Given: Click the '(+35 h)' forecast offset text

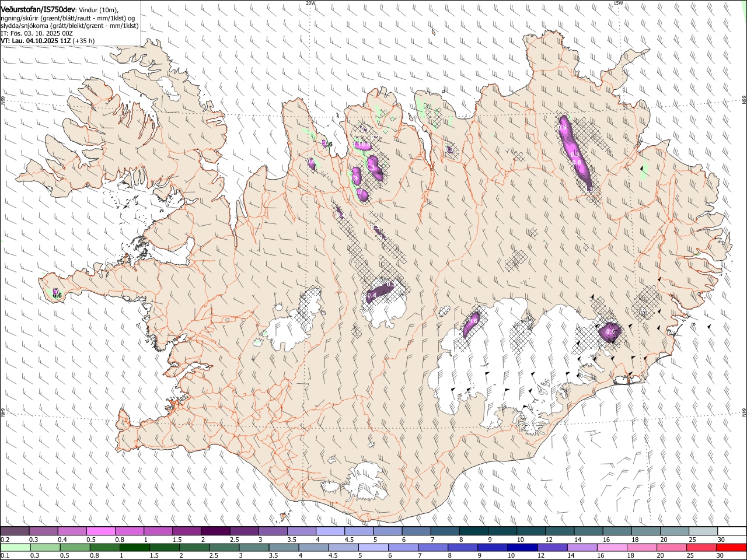Looking at the screenshot, I should point(83,41).
